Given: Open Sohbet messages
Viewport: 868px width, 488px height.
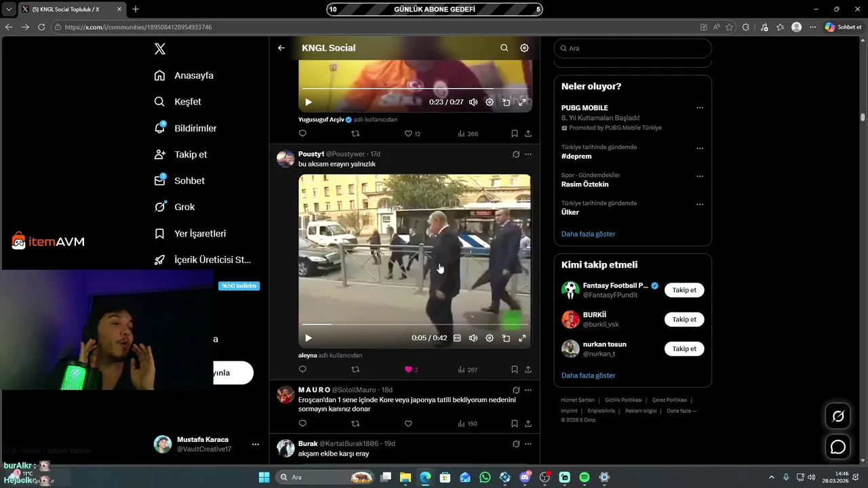Looking at the screenshot, I should [179, 181].
